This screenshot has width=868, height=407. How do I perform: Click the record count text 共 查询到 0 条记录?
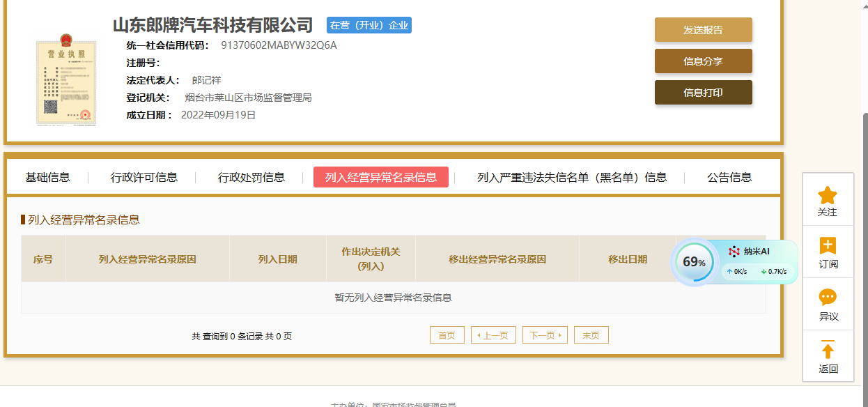tap(227, 336)
